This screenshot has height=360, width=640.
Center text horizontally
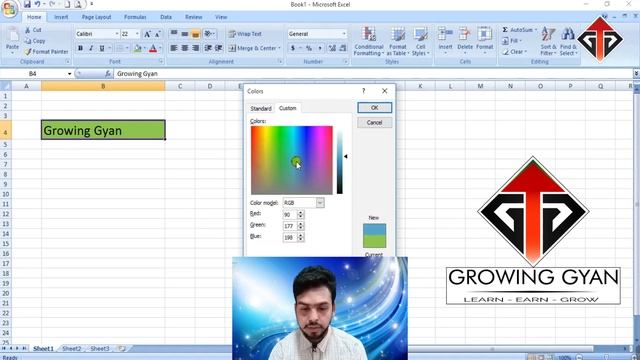click(x=184, y=48)
